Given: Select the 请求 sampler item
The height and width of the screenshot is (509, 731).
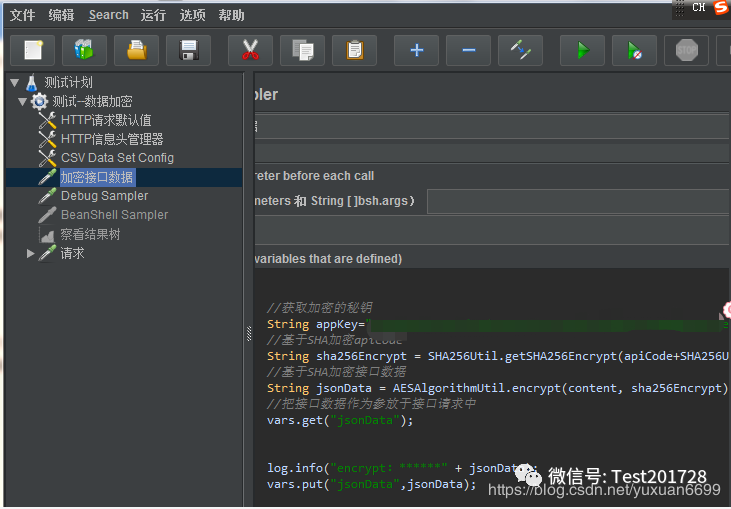Looking at the screenshot, I should pos(72,253).
